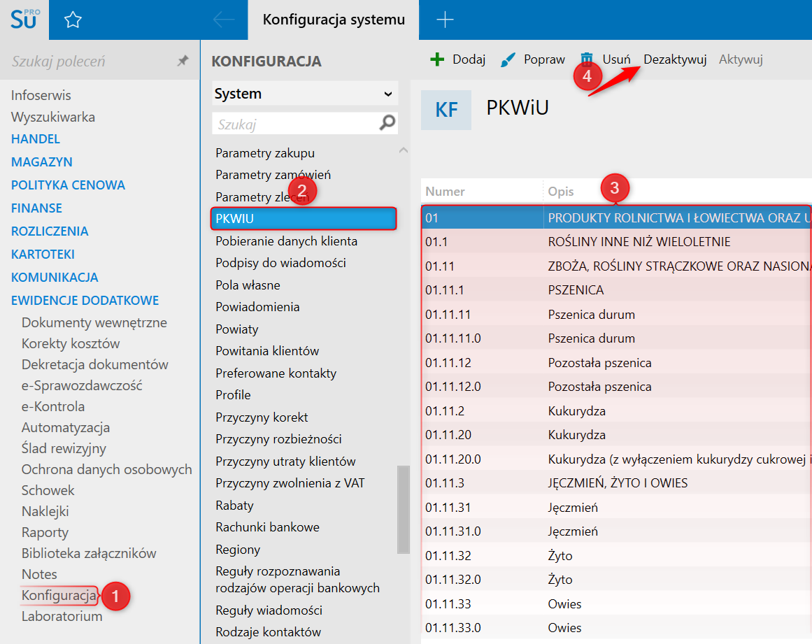Open Korekty kosztów
Screen dimensions: 812x644
pos(71,344)
